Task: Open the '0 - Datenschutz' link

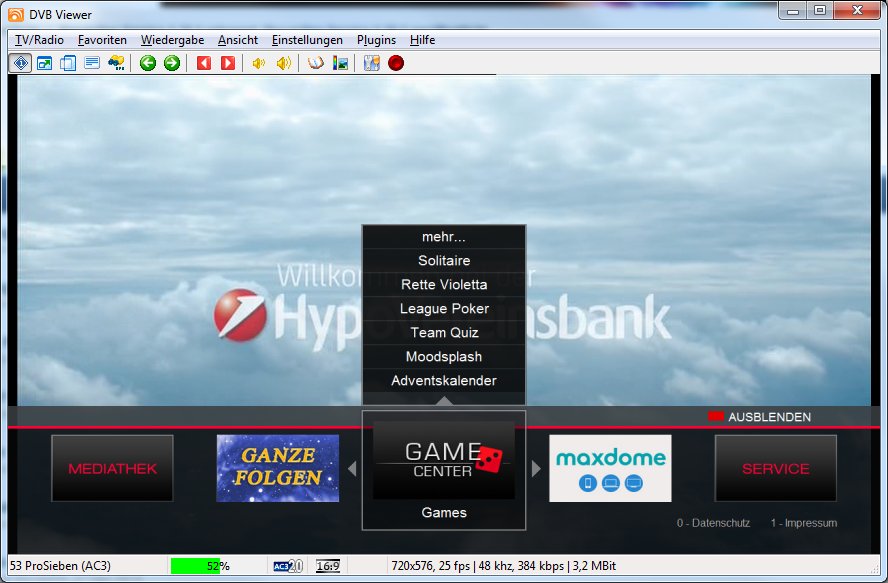Action: click(x=713, y=523)
